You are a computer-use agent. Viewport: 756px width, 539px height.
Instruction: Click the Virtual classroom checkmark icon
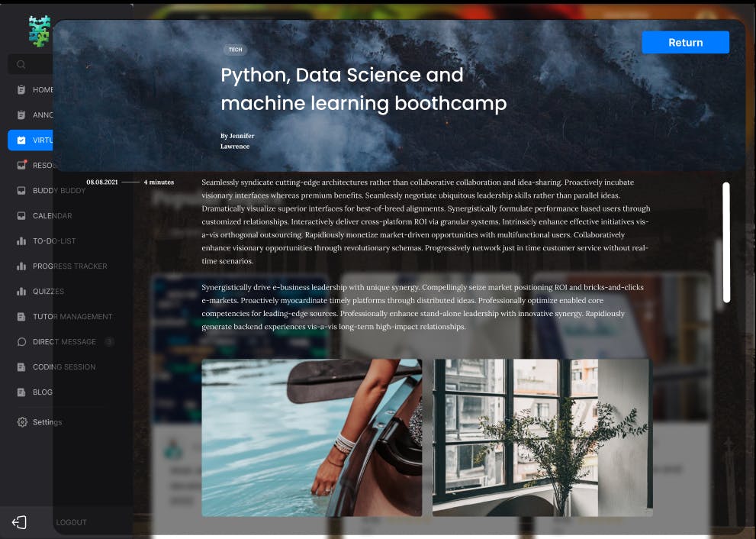pyautogui.click(x=21, y=140)
